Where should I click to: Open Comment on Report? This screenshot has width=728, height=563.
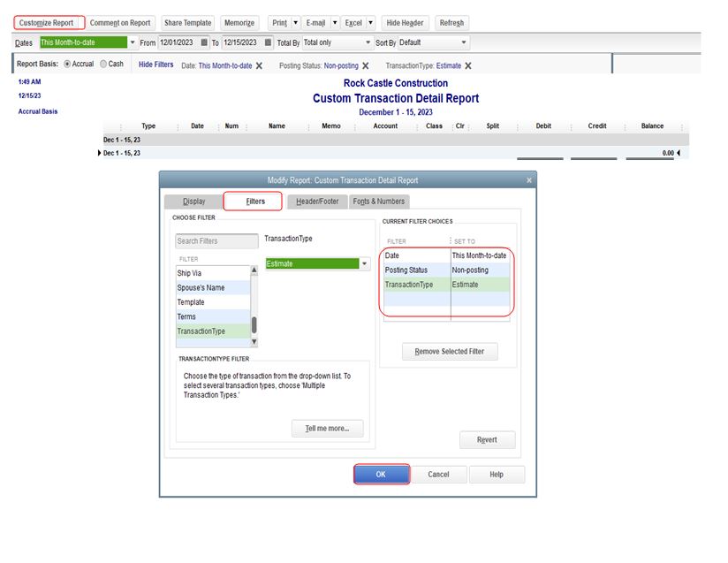(120, 22)
